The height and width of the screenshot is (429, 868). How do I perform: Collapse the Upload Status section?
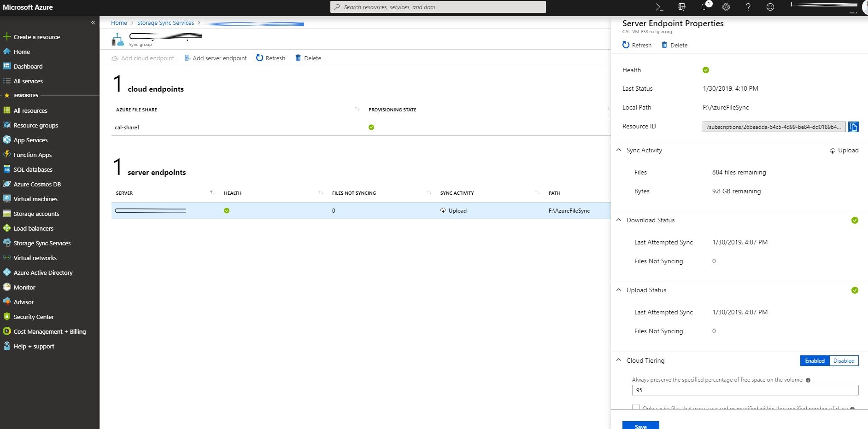coord(619,290)
